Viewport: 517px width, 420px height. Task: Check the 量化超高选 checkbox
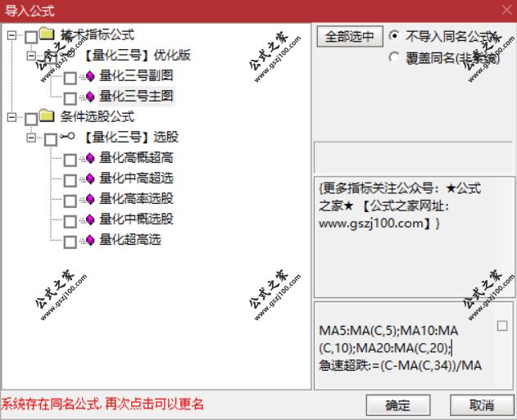(x=70, y=242)
